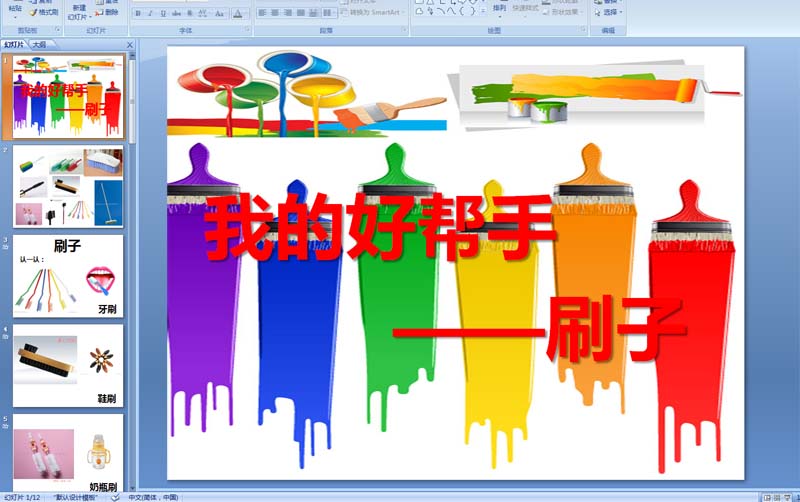800x502 pixels.
Task: Select the left brace shape in gallery
Action: pyautogui.click(x=462, y=11)
